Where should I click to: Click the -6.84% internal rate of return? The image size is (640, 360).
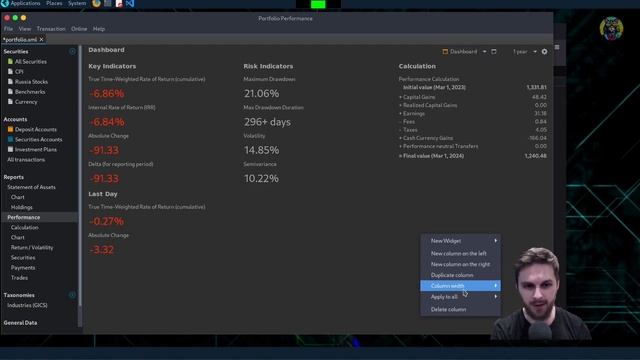(x=107, y=122)
